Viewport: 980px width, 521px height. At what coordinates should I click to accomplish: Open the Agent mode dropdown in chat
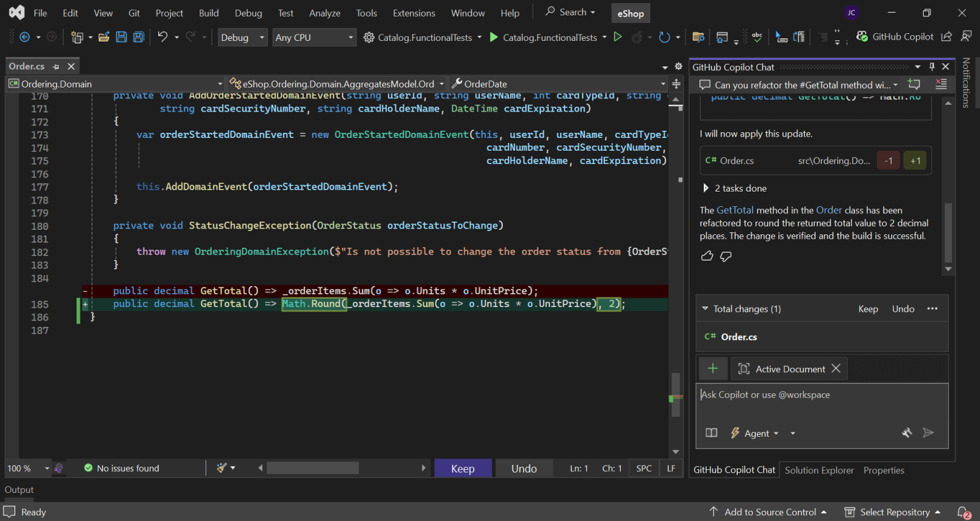(x=759, y=433)
